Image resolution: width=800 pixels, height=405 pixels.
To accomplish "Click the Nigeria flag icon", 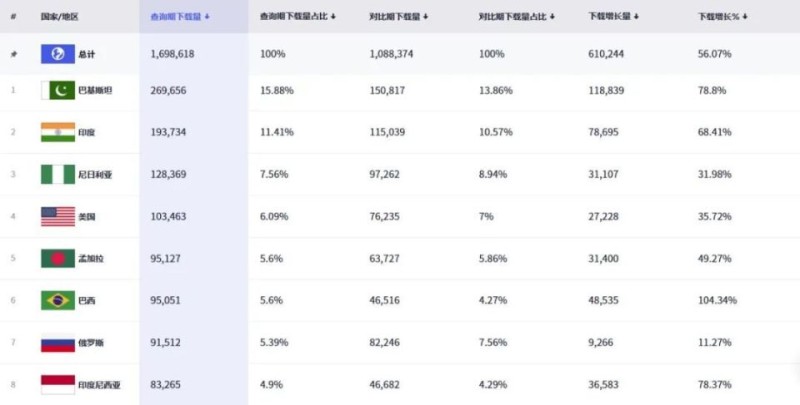I will tap(58, 174).
